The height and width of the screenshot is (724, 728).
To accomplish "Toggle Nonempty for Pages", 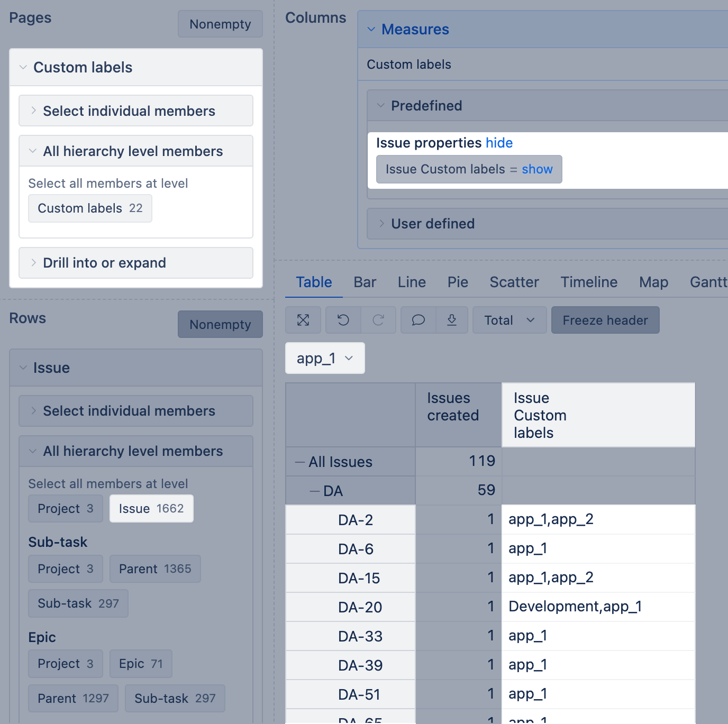I will coord(220,24).
